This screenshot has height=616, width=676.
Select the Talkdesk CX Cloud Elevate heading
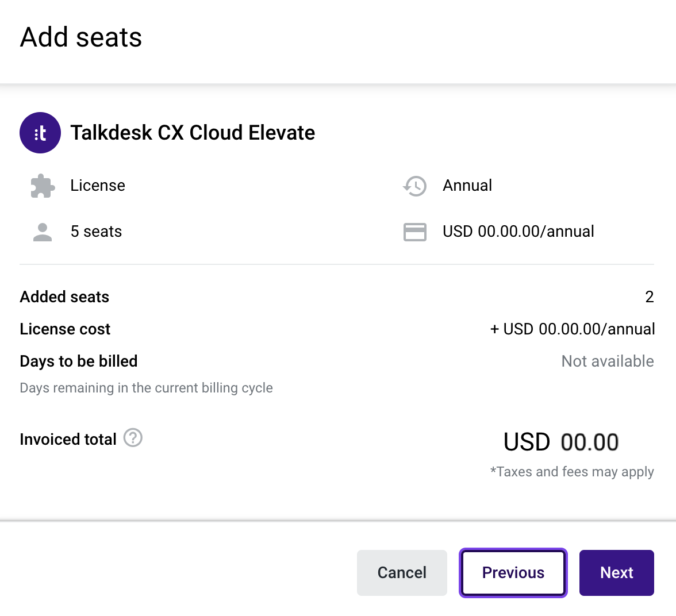(193, 133)
